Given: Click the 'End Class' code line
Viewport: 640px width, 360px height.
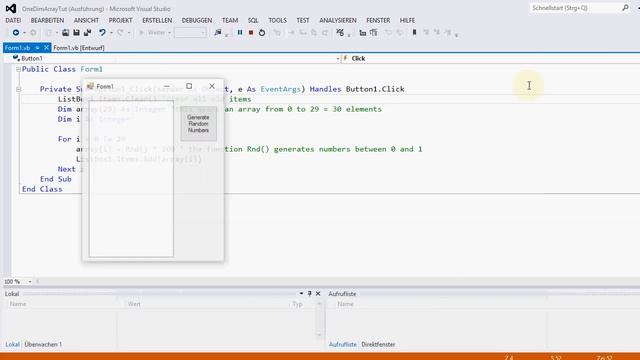Looking at the screenshot, I should click(x=42, y=189).
